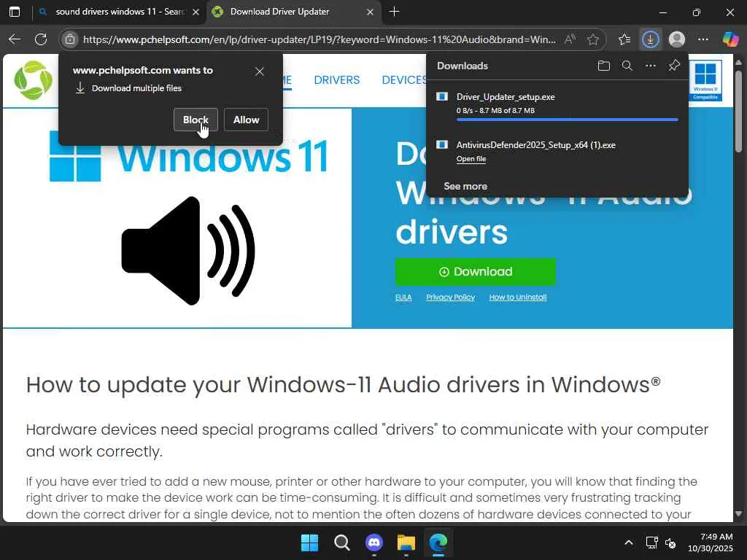
Task: Add this page to favorites star
Action: pos(592,39)
